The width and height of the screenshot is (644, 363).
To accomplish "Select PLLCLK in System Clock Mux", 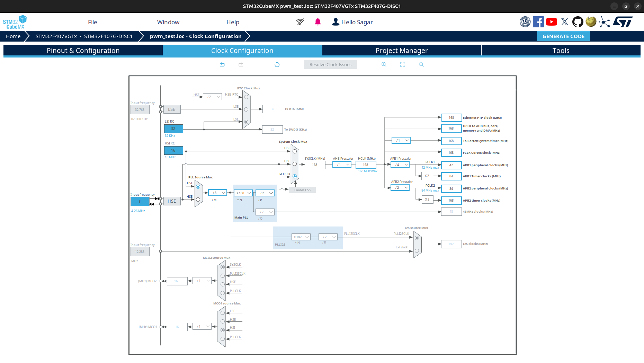I will point(295,176).
